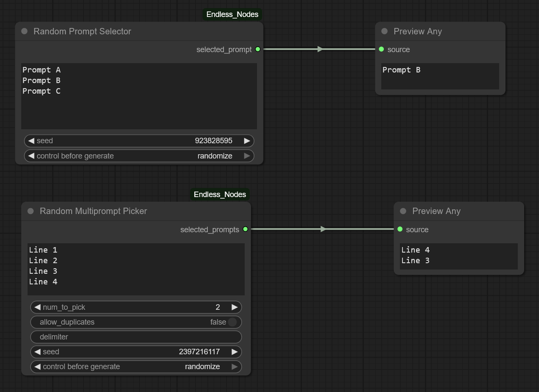The height and width of the screenshot is (392, 539).
Task: Click collapse dot on top Preview Any node
Action: click(384, 31)
